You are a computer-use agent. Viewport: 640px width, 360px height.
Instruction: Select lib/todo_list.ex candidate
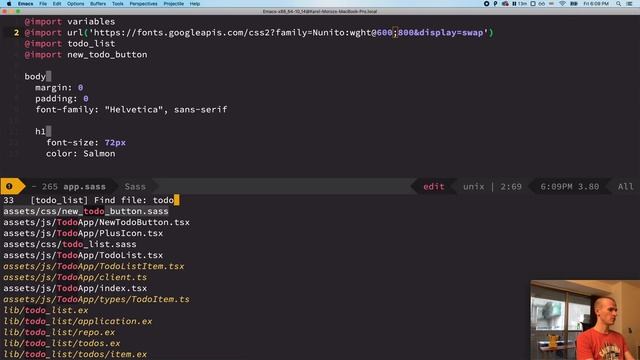[x=46, y=310]
